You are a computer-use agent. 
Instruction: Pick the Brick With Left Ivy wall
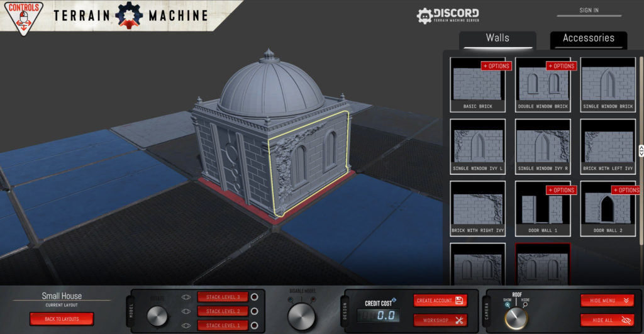[608, 147]
